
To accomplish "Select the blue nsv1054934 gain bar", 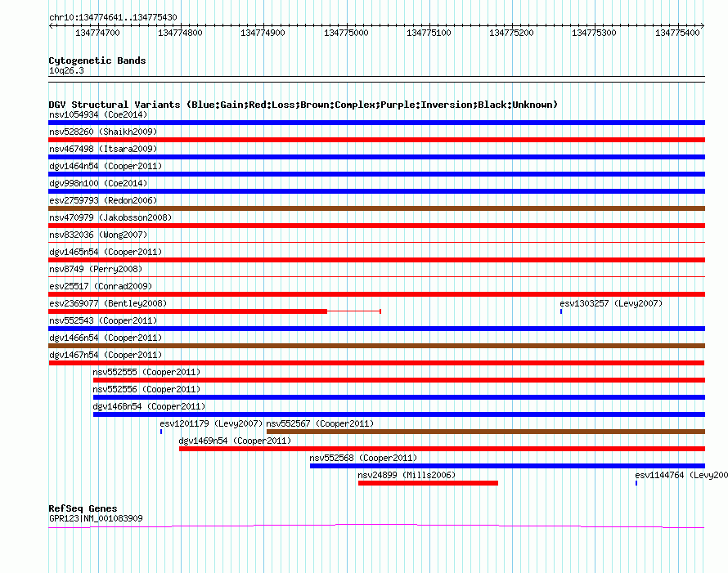I will (376, 123).
